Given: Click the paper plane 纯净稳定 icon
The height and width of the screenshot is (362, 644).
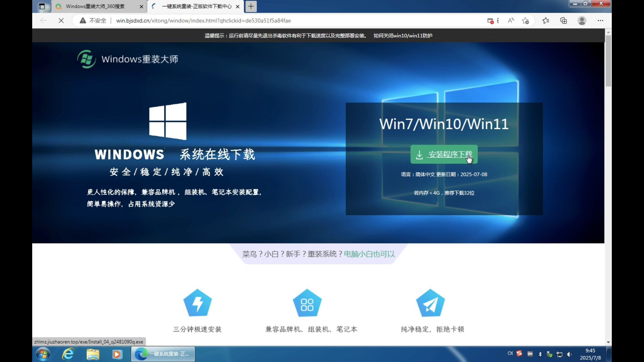Looking at the screenshot, I should 430,303.
